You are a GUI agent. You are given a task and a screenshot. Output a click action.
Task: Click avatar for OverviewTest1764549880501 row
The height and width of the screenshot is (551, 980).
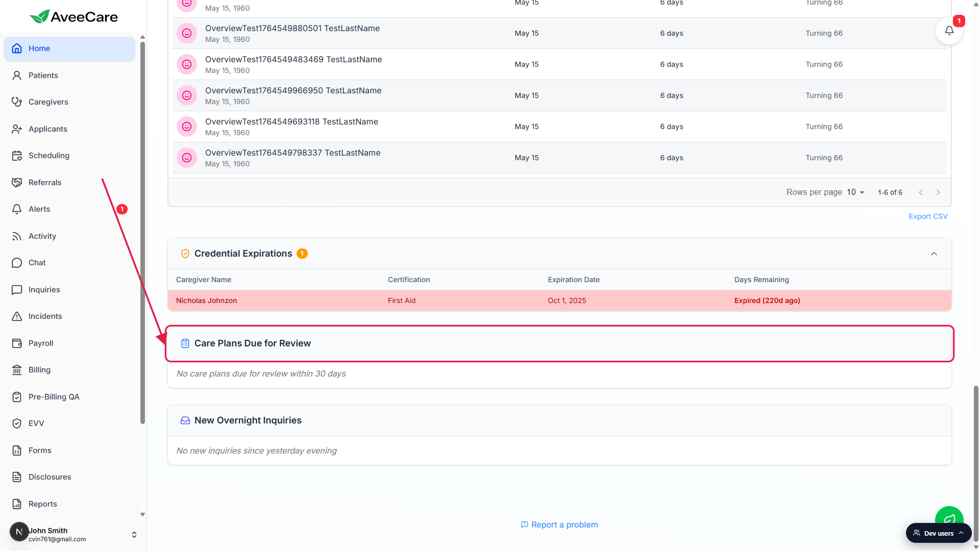click(187, 33)
